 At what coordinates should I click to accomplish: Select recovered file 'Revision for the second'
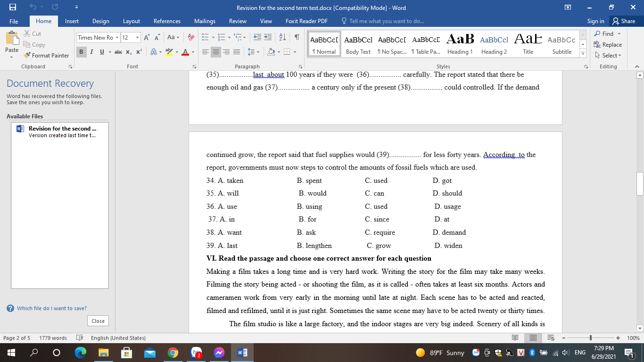tap(60, 132)
